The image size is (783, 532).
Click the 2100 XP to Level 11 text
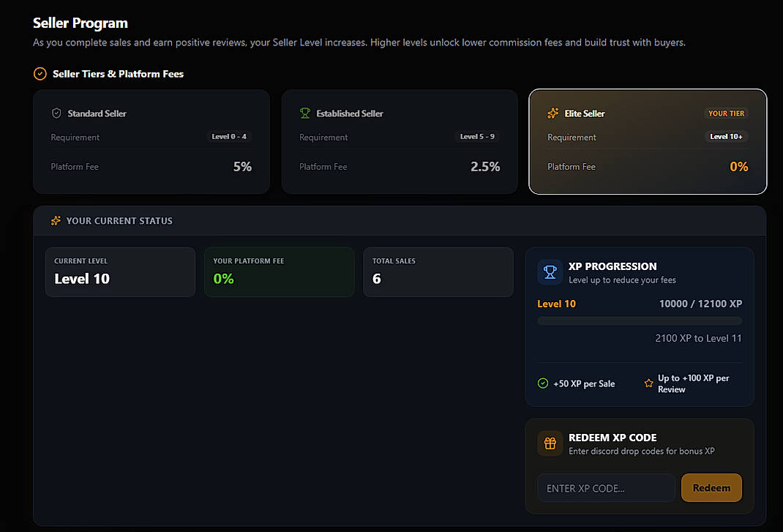(698, 338)
